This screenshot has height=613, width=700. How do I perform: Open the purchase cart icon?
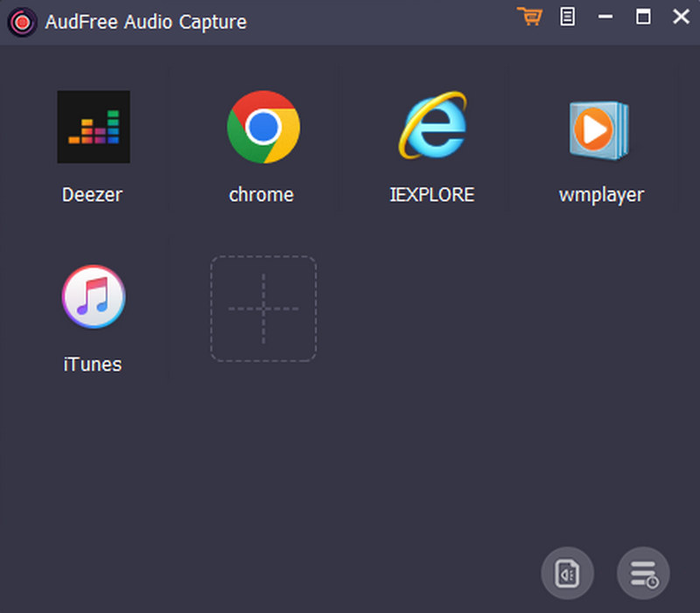click(530, 16)
